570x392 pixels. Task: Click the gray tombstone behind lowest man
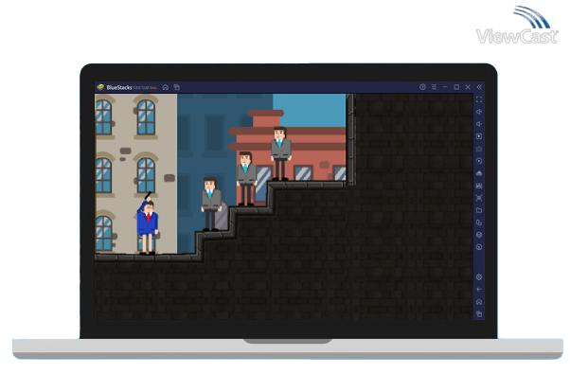pos(222,217)
